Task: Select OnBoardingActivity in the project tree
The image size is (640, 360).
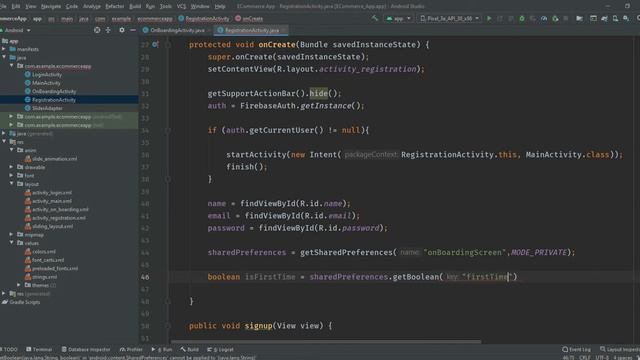Action: pos(54,91)
